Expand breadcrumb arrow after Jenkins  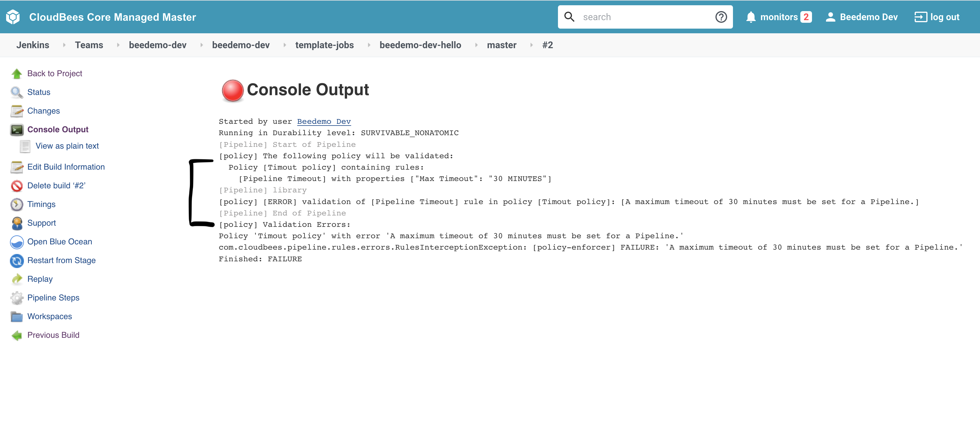pyautogui.click(x=64, y=45)
